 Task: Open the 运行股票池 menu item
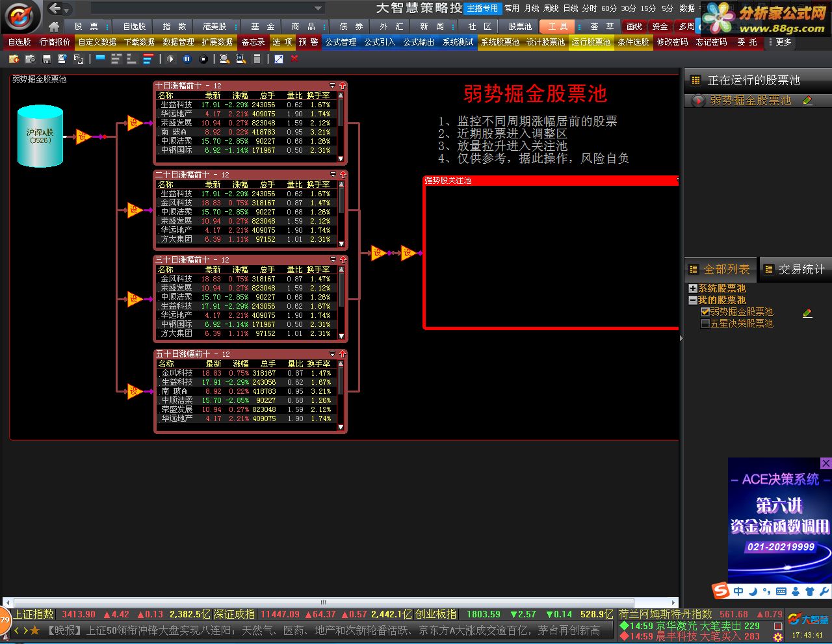point(591,42)
